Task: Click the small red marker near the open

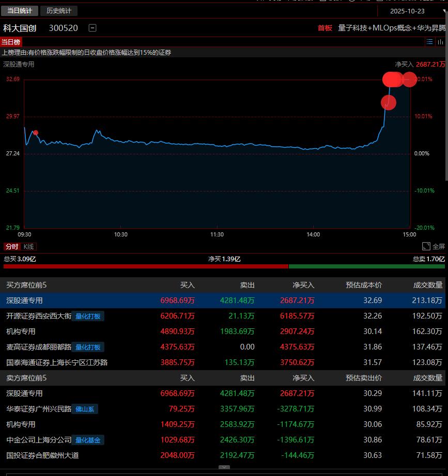Action: tap(36, 133)
